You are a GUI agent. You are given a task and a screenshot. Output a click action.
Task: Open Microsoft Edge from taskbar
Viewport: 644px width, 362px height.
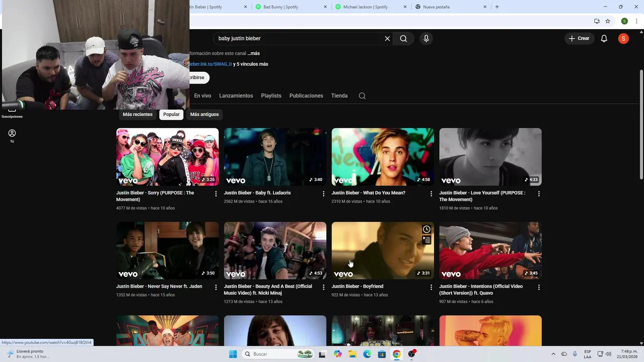click(367, 354)
